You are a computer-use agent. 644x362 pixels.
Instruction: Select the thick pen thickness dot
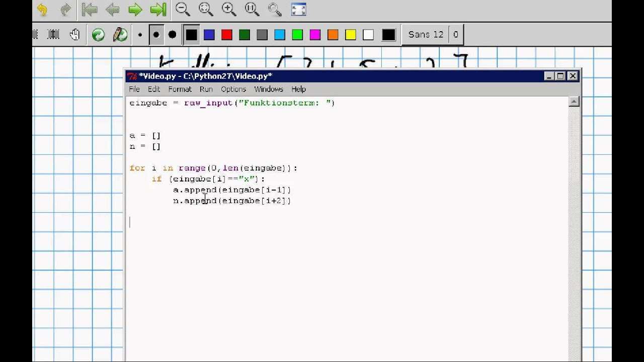172,35
